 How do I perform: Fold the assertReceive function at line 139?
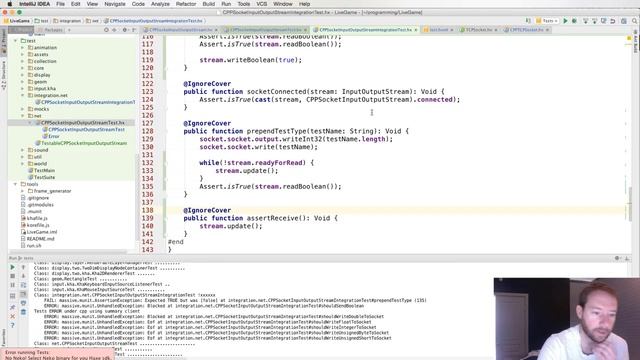click(165, 218)
